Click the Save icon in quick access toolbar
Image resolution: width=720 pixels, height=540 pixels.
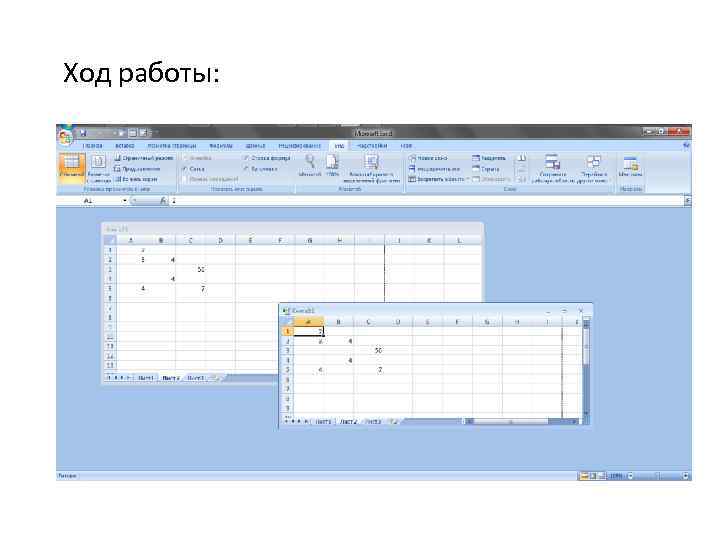tap(84, 133)
